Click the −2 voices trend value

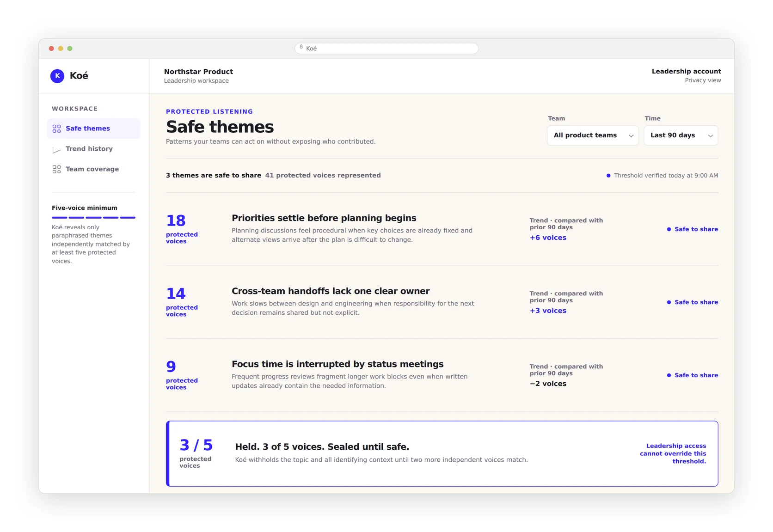tap(548, 384)
